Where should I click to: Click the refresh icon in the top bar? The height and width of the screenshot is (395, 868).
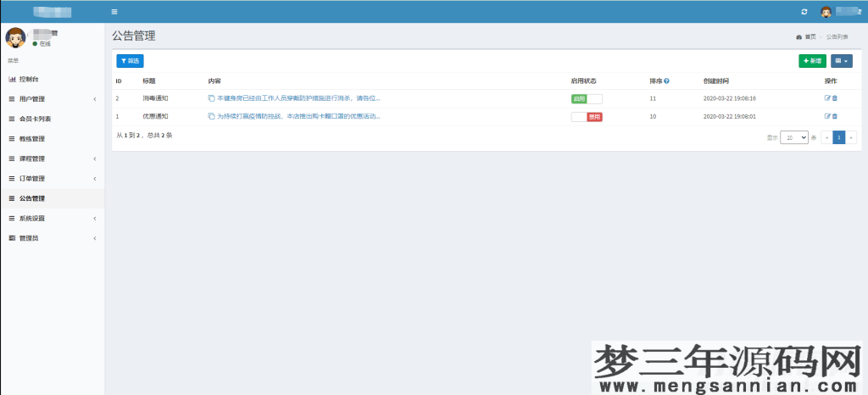point(804,12)
